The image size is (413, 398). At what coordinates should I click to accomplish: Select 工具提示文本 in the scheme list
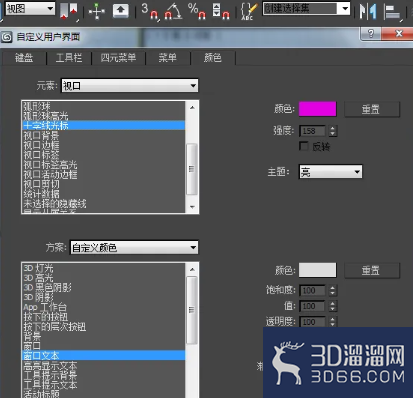[104, 385]
